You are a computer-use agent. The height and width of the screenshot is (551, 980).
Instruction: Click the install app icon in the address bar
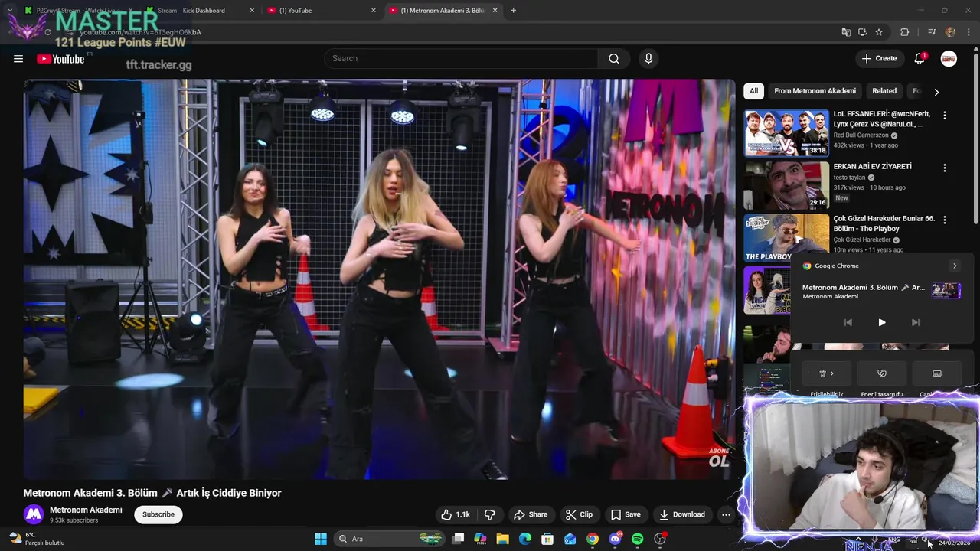pyautogui.click(x=862, y=32)
